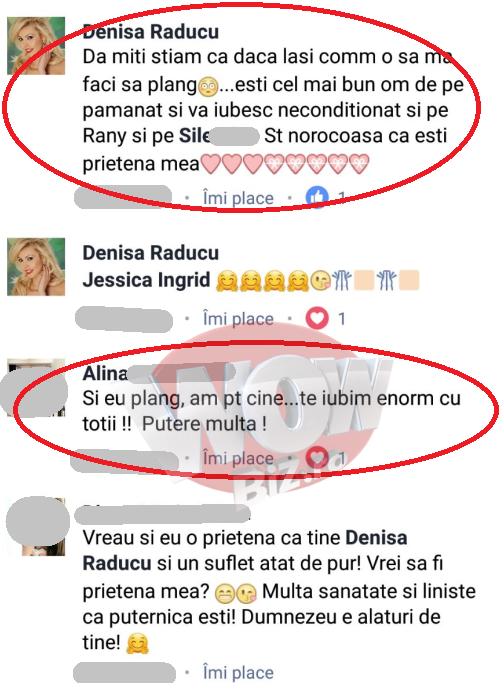Screen dimensions: 503x683
Task: Click Îmi place under first comment
Action: coord(238,198)
